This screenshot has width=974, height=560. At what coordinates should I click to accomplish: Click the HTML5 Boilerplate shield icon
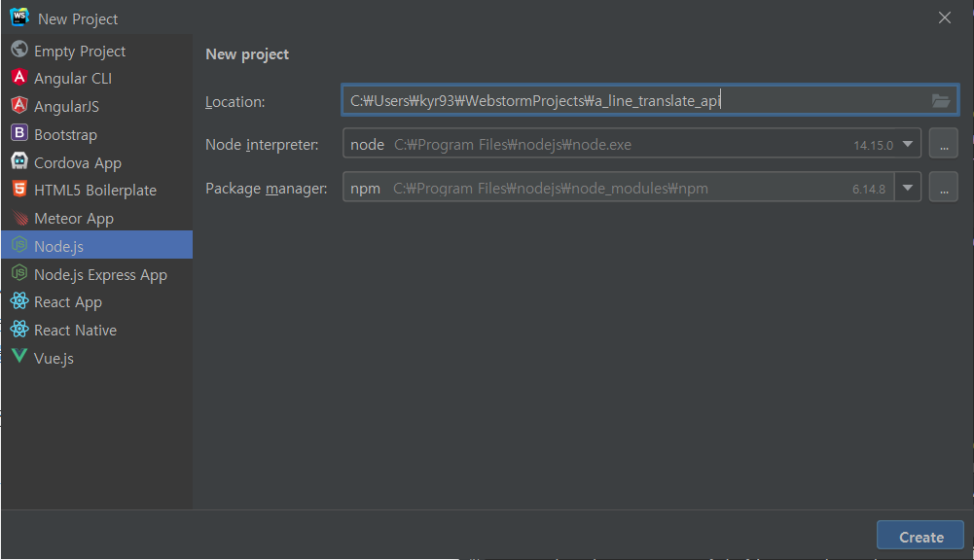pos(19,189)
